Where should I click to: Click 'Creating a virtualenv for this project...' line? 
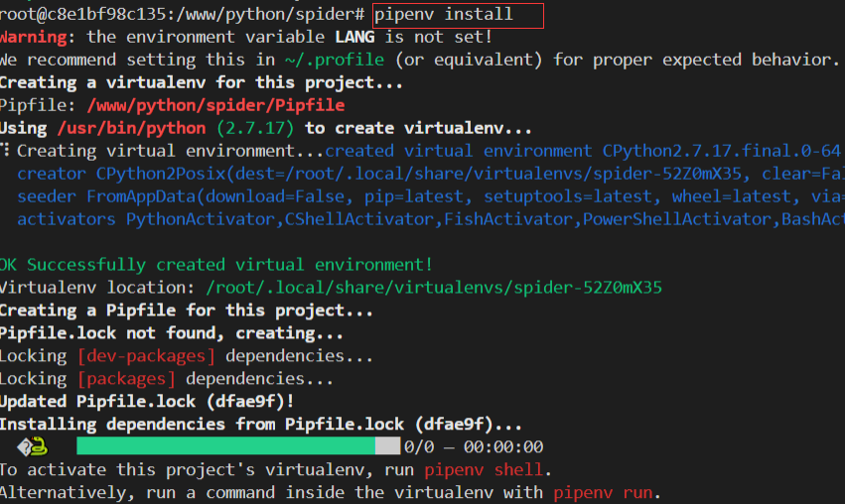[201, 82]
